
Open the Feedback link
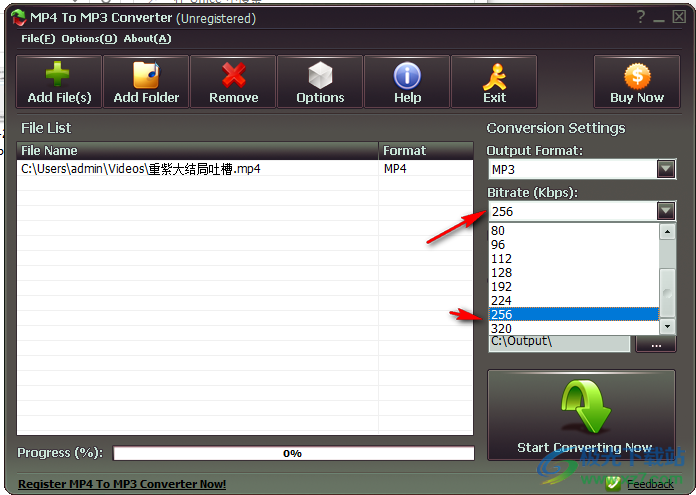650,484
